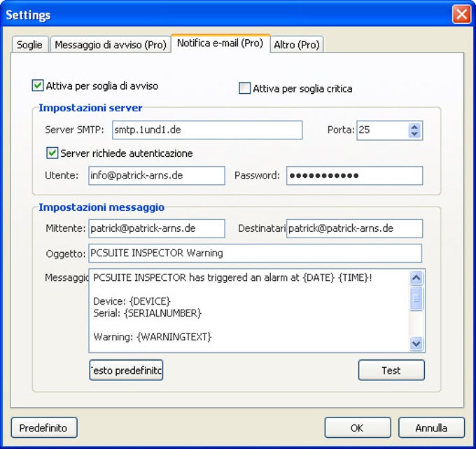Close the Settings dialog window
Screen dimensions: 476x449
461,14
